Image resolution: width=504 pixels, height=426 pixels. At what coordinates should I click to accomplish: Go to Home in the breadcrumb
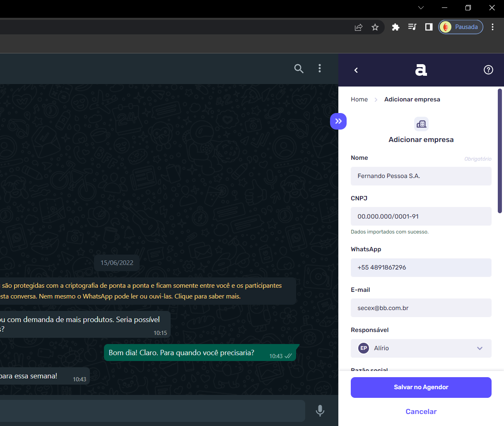359,99
